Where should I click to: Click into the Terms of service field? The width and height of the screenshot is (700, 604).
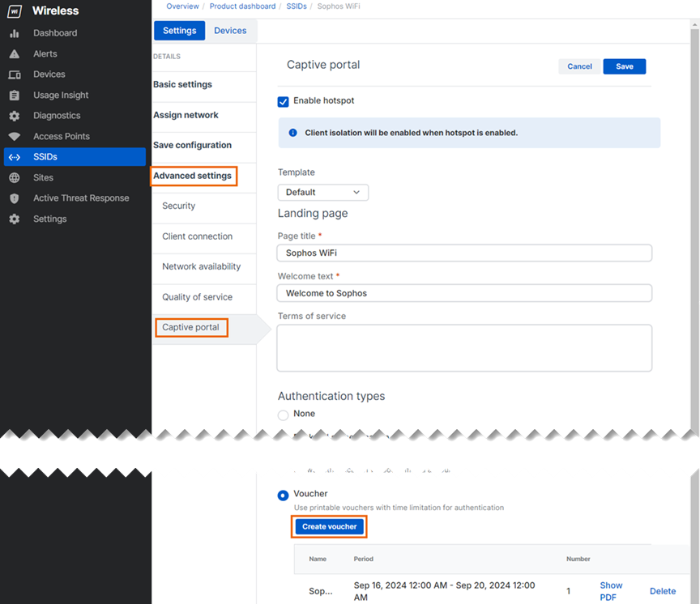click(x=464, y=348)
